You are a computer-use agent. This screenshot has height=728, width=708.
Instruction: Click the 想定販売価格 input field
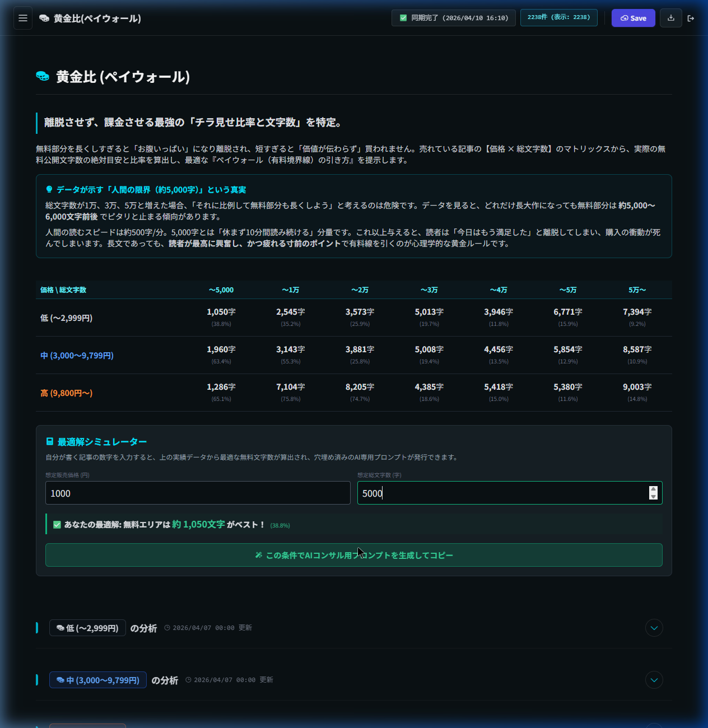click(197, 493)
